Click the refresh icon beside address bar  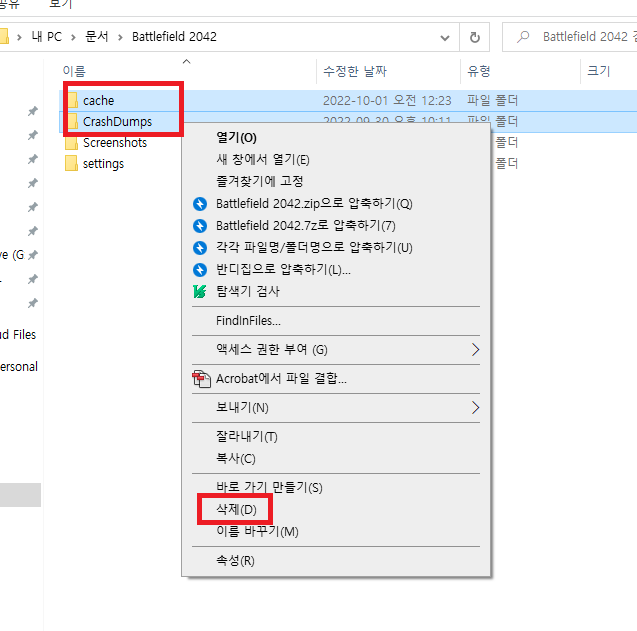474,37
